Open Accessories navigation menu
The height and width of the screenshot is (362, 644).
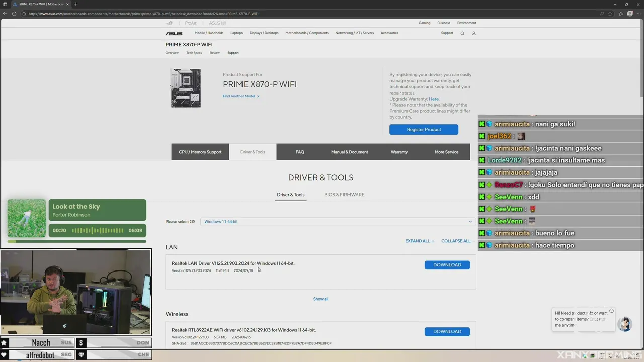click(x=389, y=33)
